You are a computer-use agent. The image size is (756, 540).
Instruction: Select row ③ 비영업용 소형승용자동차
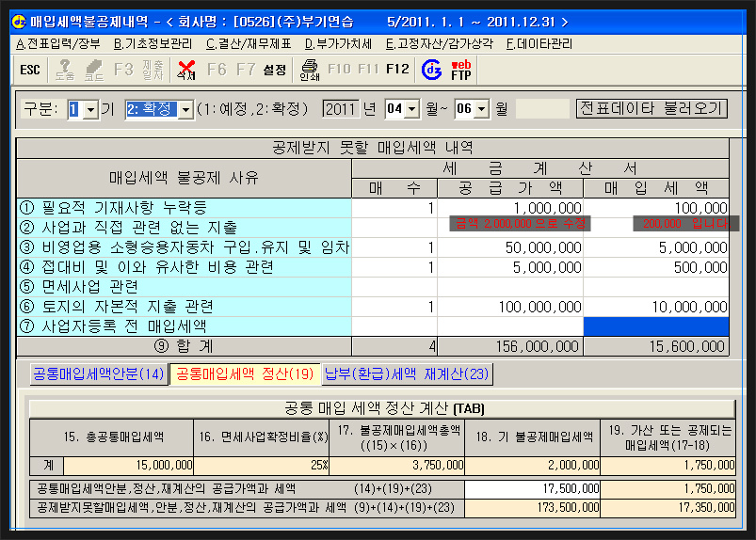184,247
